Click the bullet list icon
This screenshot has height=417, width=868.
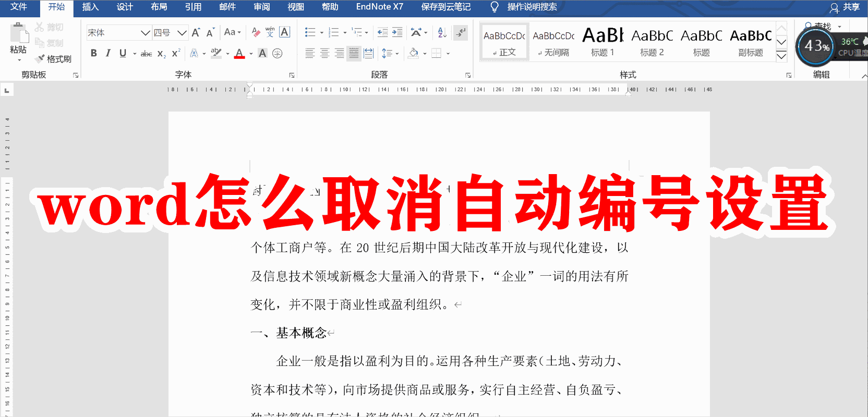[x=310, y=32]
